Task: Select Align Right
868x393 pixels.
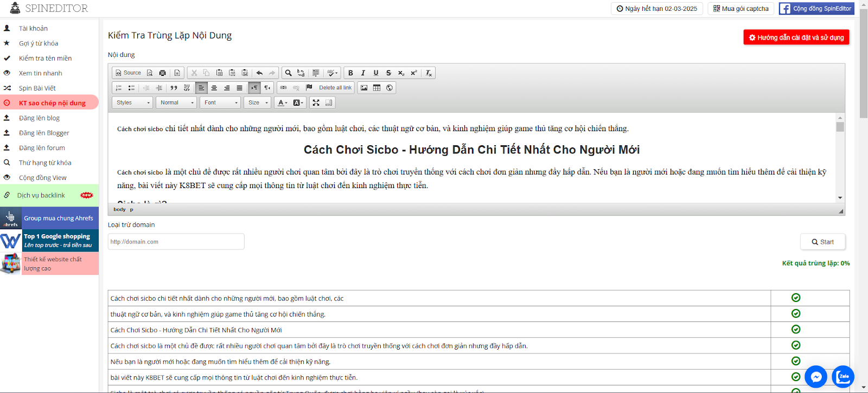Action: pyautogui.click(x=227, y=88)
